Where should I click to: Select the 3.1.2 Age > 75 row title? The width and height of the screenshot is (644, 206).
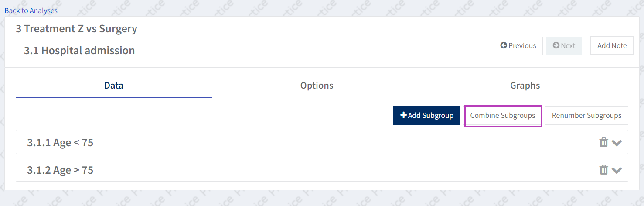click(x=60, y=170)
